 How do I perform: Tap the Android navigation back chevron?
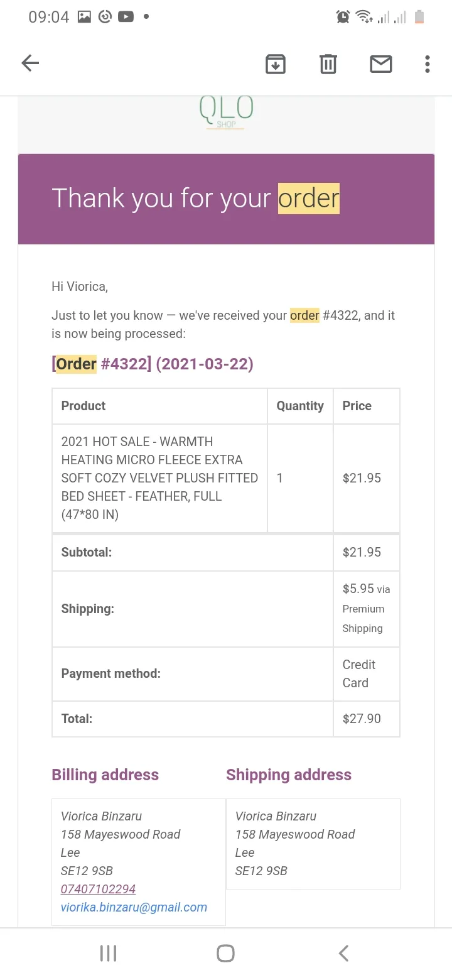[x=343, y=954]
